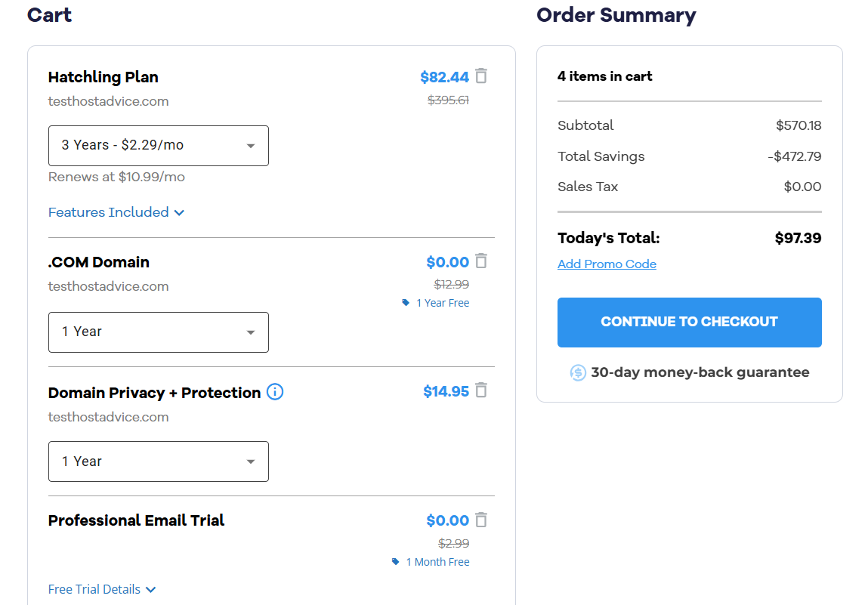Click Continue to Checkout button
The image size is (868, 605).
[x=689, y=323]
